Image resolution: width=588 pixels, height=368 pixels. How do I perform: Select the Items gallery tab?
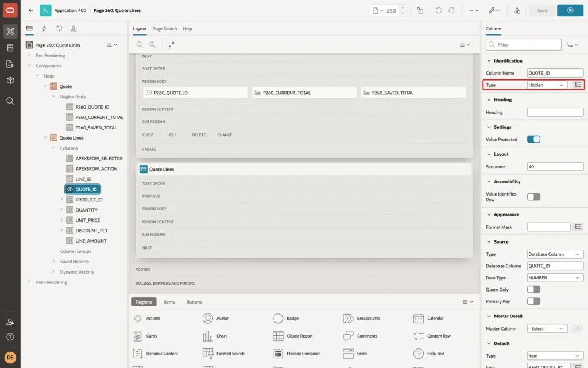tap(169, 302)
